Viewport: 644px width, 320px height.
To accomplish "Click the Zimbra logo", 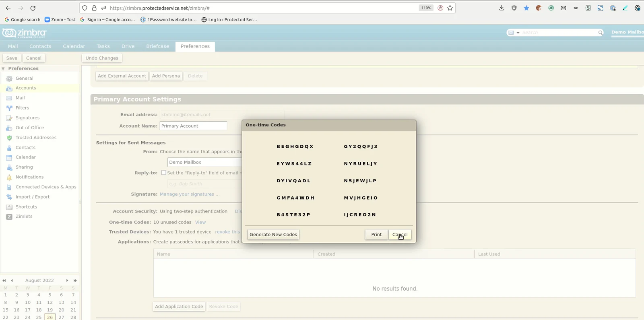I will pos(25,33).
